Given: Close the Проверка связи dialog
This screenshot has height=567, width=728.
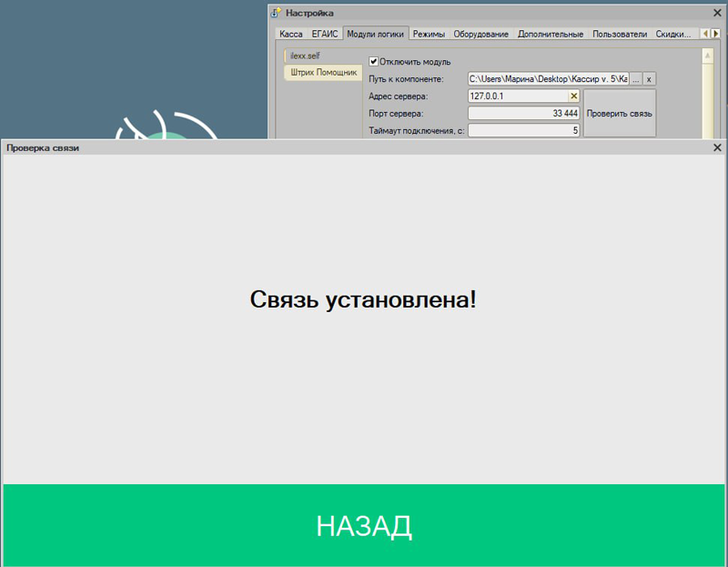Looking at the screenshot, I should [x=717, y=147].
